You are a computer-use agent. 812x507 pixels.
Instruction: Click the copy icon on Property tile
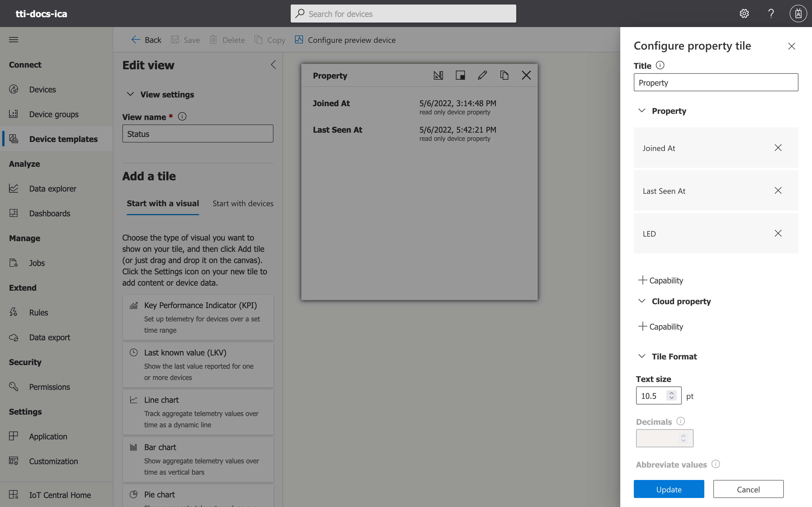pos(504,75)
